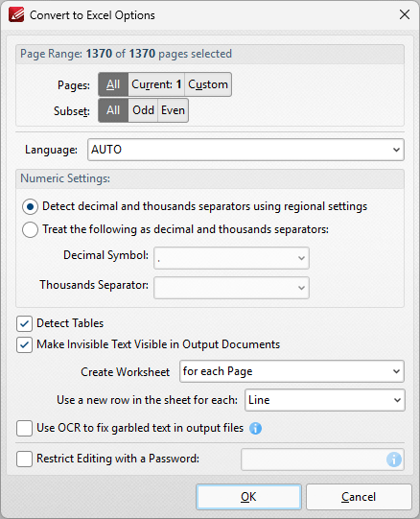Open the Thousands Separator dropdown
The width and height of the screenshot is (420, 519).
click(x=231, y=288)
